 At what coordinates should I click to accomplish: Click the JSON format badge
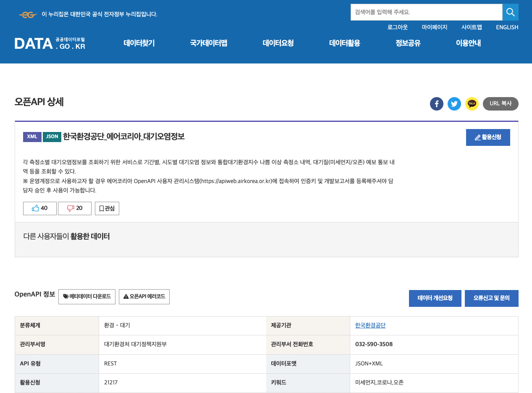point(52,137)
